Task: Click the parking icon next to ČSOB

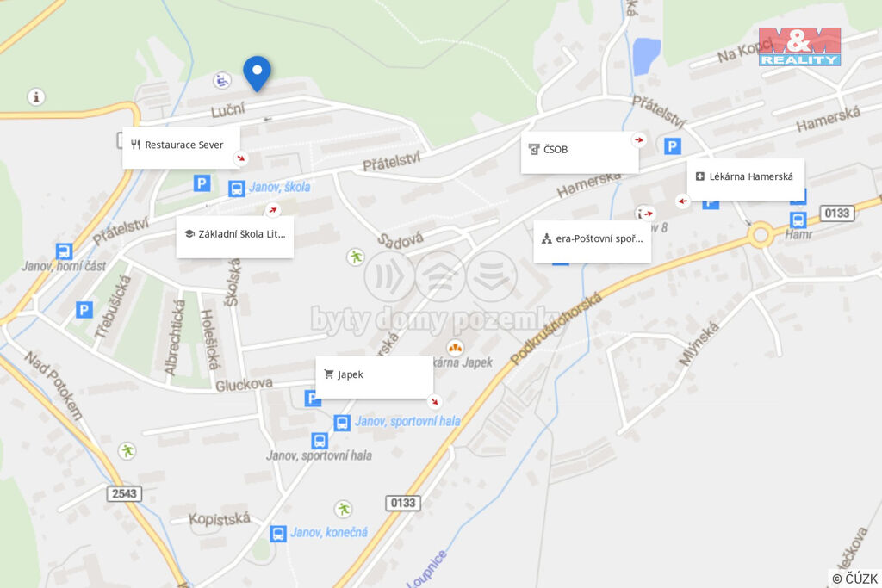Action: [672, 146]
